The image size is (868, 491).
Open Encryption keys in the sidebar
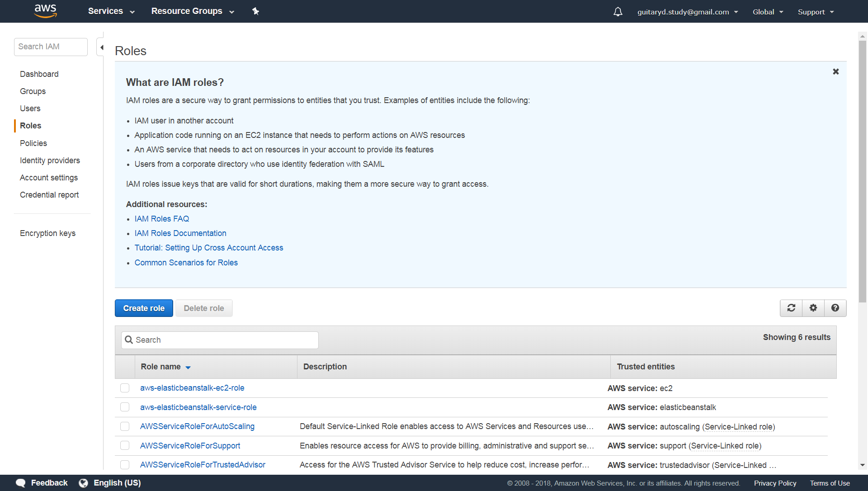click(x=47, y=233)
